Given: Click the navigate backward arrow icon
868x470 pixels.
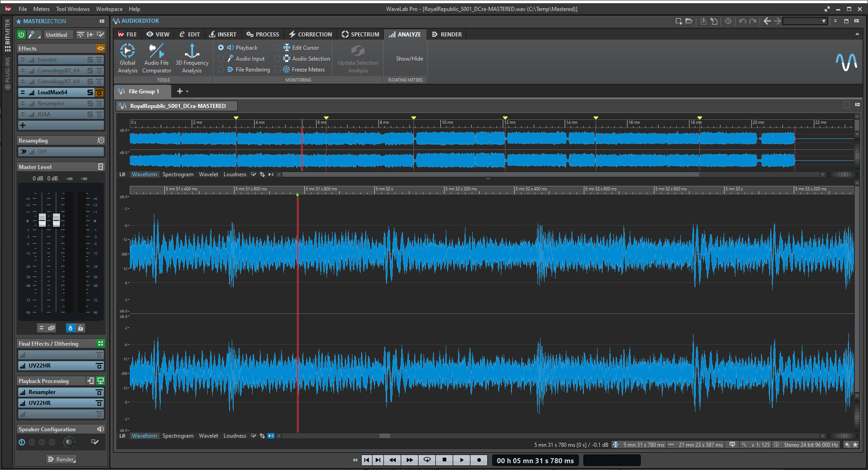Looking at the screenshot, I should click(x=767, y=21).
